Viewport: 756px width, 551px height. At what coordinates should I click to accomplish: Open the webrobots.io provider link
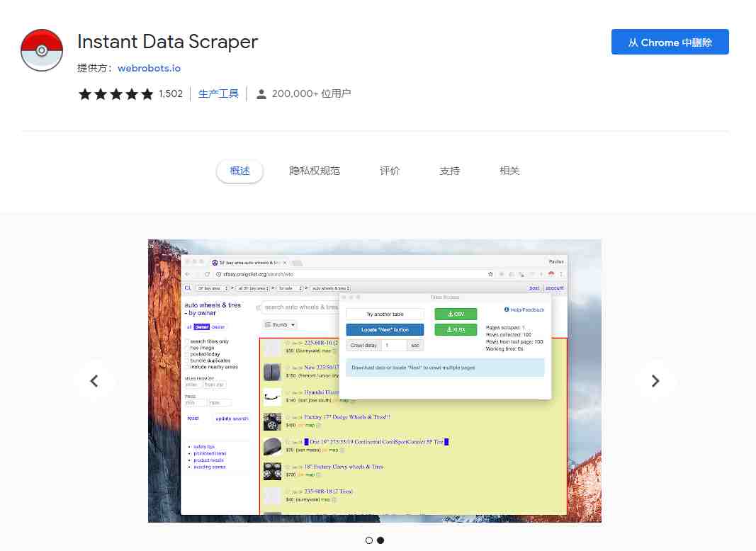(x=149, y=68)
